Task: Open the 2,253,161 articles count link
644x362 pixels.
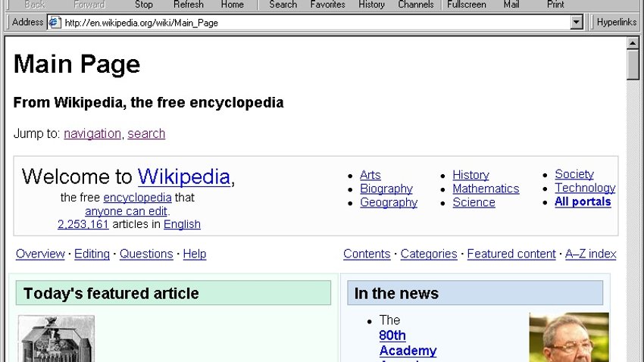Action: click(x=83, y=224)
